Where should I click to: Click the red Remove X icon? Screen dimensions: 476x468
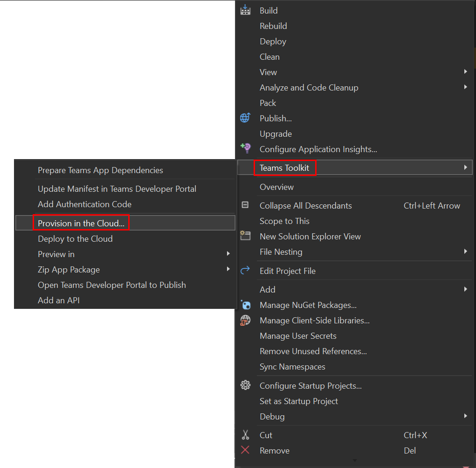pos(246,450)
